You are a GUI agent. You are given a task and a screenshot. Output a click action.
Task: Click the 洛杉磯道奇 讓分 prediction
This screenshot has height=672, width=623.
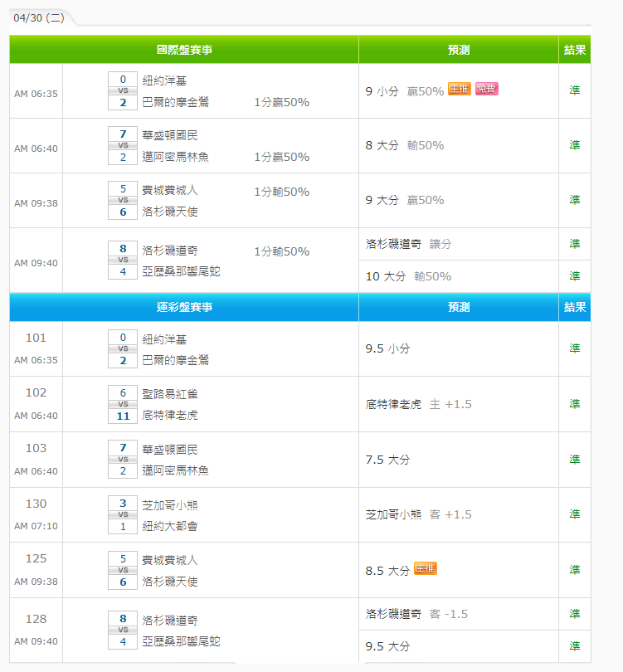tap(408, 244)
